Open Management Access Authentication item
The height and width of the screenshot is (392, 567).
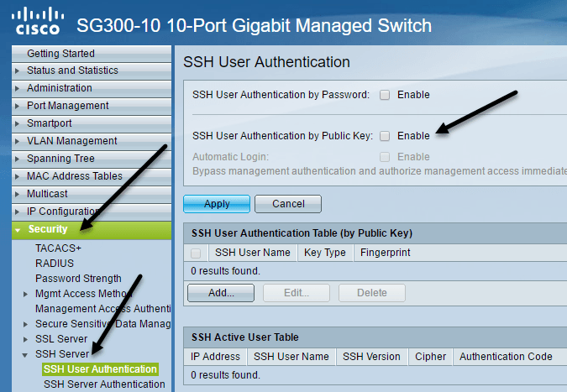click(103, 309)
